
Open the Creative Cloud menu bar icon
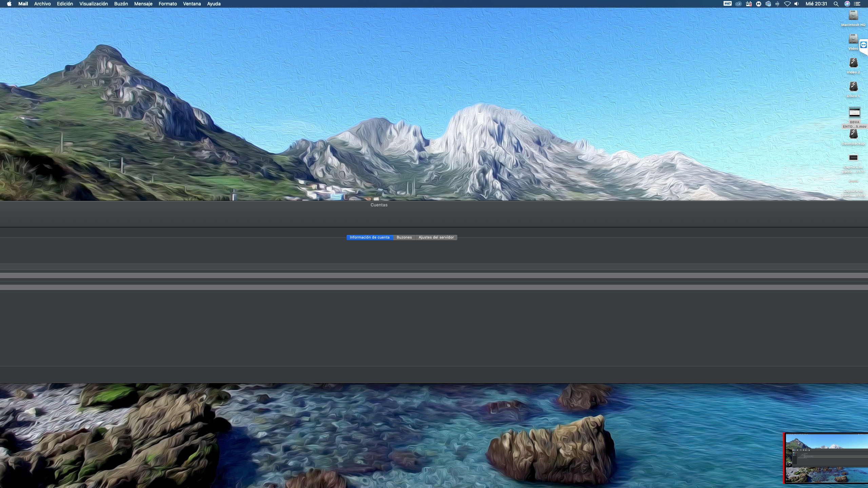(738, 4)
